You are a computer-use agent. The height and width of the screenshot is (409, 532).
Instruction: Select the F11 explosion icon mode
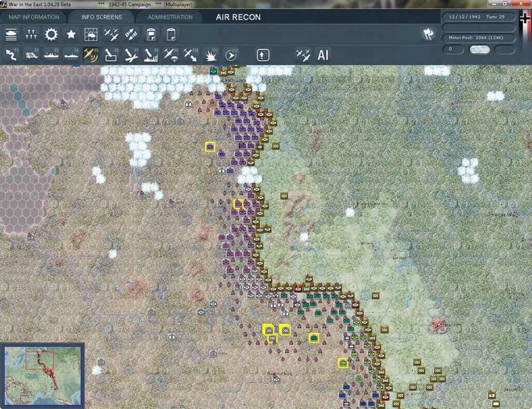pos(211,55)
